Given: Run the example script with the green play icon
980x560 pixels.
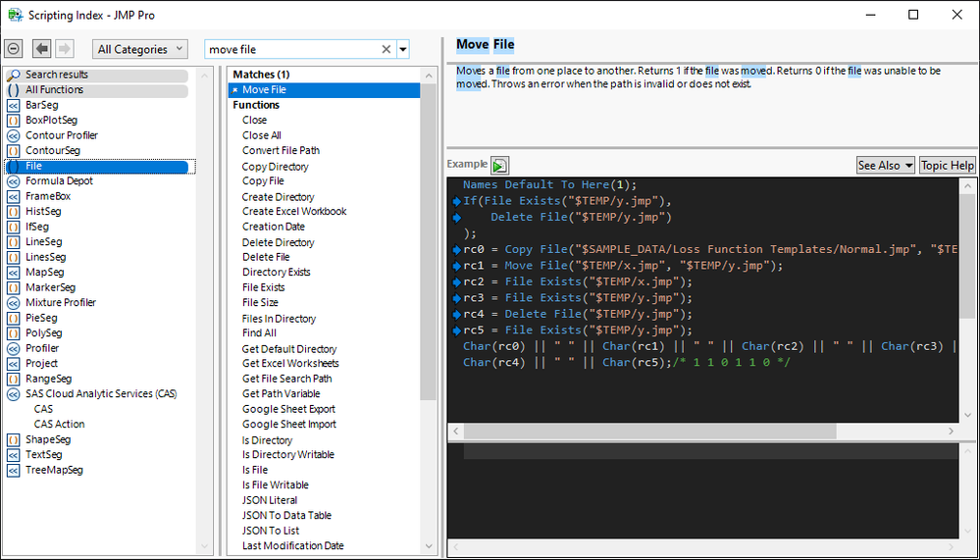Looking at the screenshot, I should pos(500,166).
